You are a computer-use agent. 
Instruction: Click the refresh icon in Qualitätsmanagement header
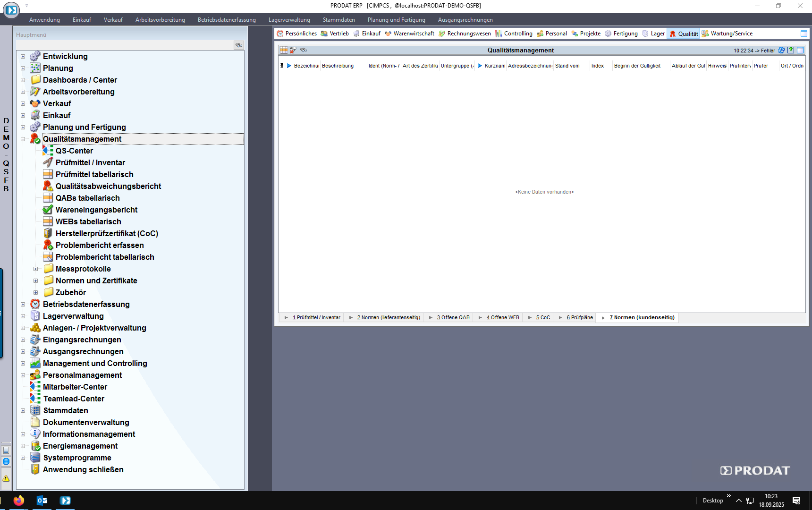781,50
